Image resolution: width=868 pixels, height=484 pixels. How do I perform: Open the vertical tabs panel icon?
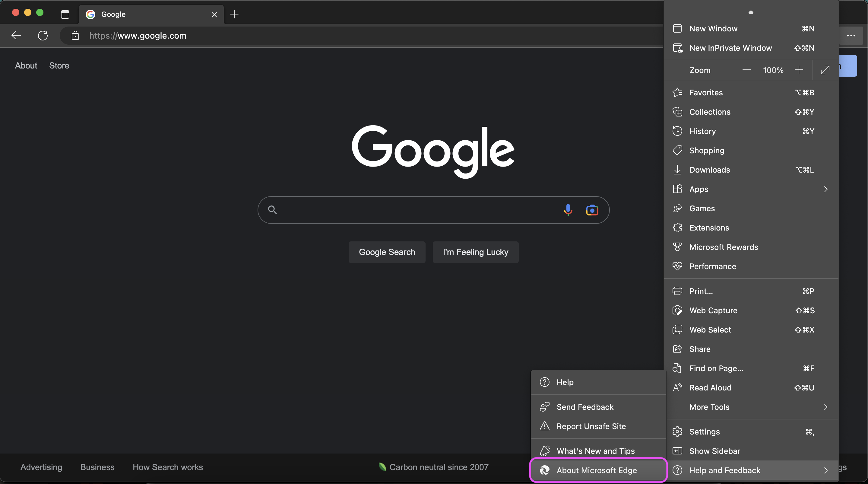tap(65, 14)
